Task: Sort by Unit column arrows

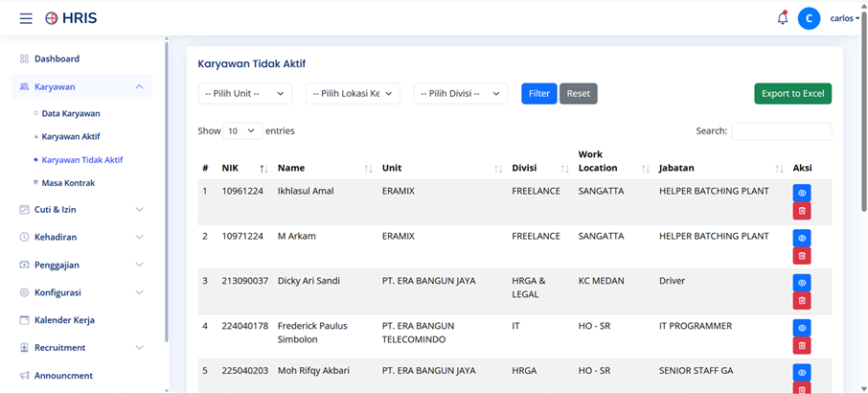Action: point(498,169)
